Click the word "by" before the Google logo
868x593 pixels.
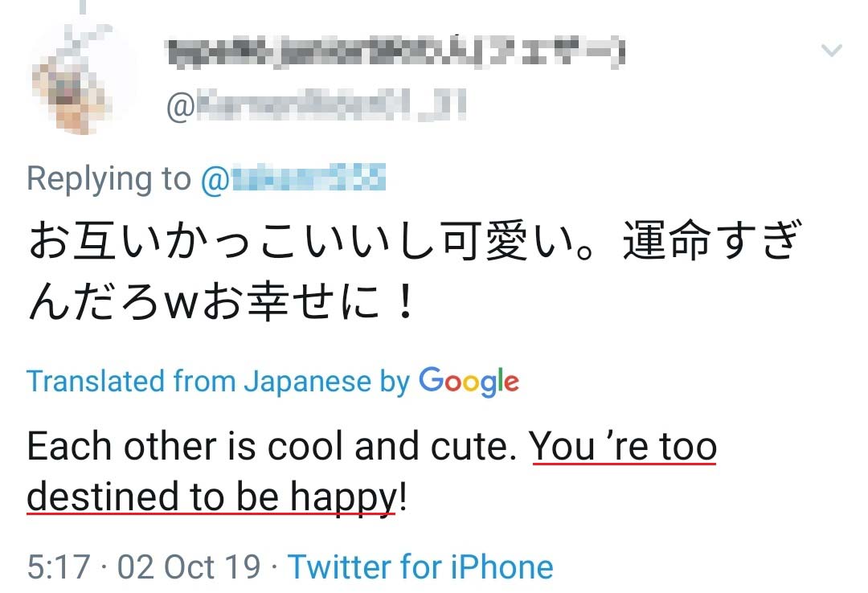395,381
